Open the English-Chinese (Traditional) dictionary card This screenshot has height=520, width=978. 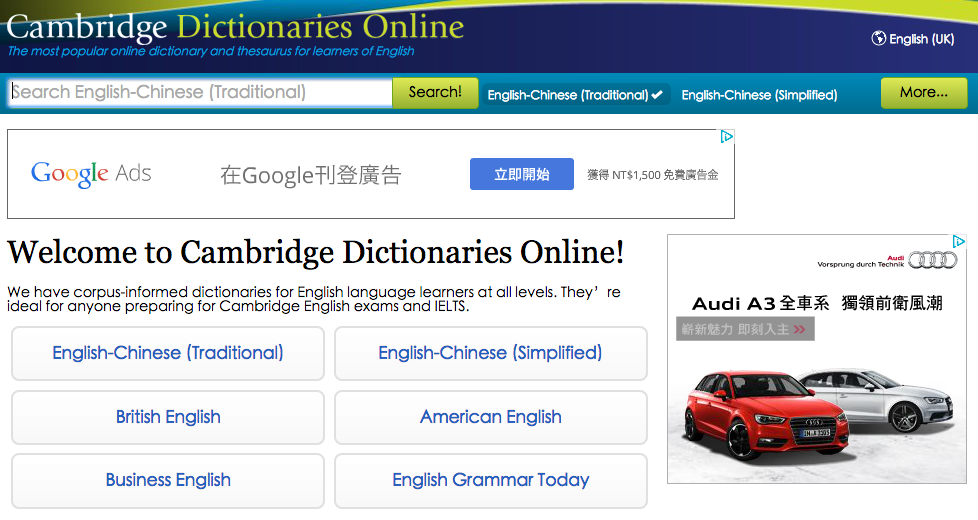168,353
